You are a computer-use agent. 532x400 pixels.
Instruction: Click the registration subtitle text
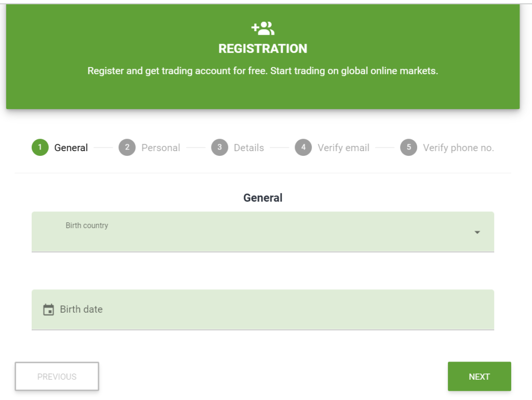(263, 71)
